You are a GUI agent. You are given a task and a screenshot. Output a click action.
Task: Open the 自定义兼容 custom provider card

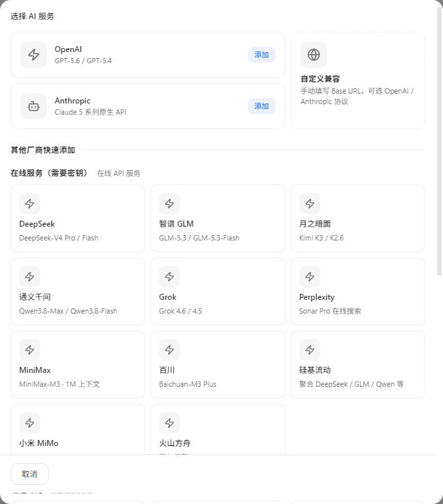click(x=358, y=80)
